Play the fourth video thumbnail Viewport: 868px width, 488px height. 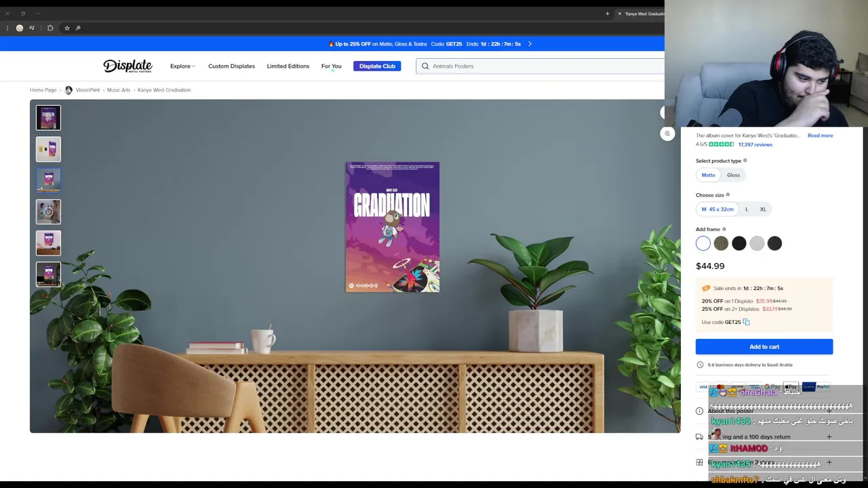(48, 211)
